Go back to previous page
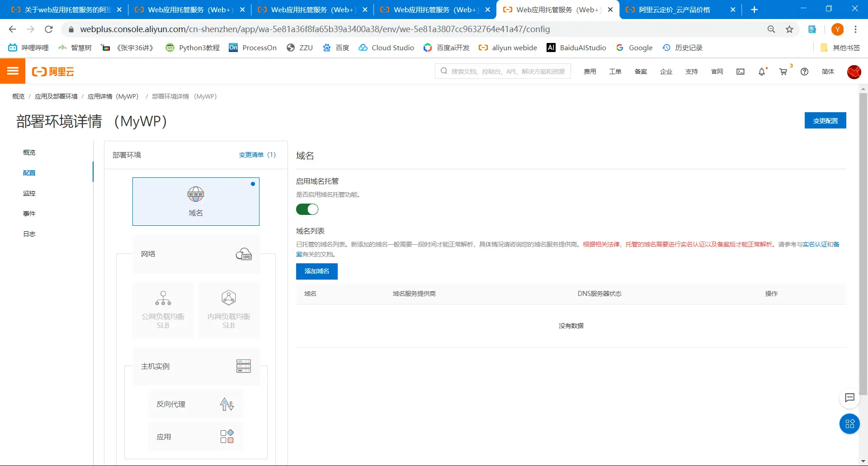868x466 pixels. (13, 29)
